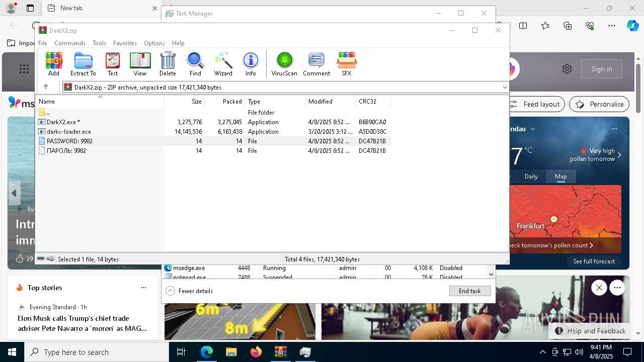Image resolution: width=644 pixels, height=362 pixels.
Task: Open Edge page settings gear icon
Action: click(567, 69)
